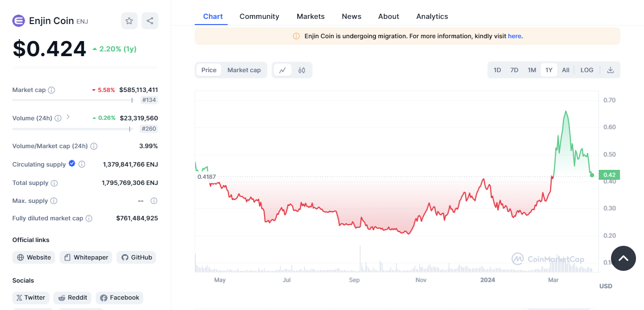Set chart range to 1D
Viewport: 644px width, 310px height.
[497, 70]
